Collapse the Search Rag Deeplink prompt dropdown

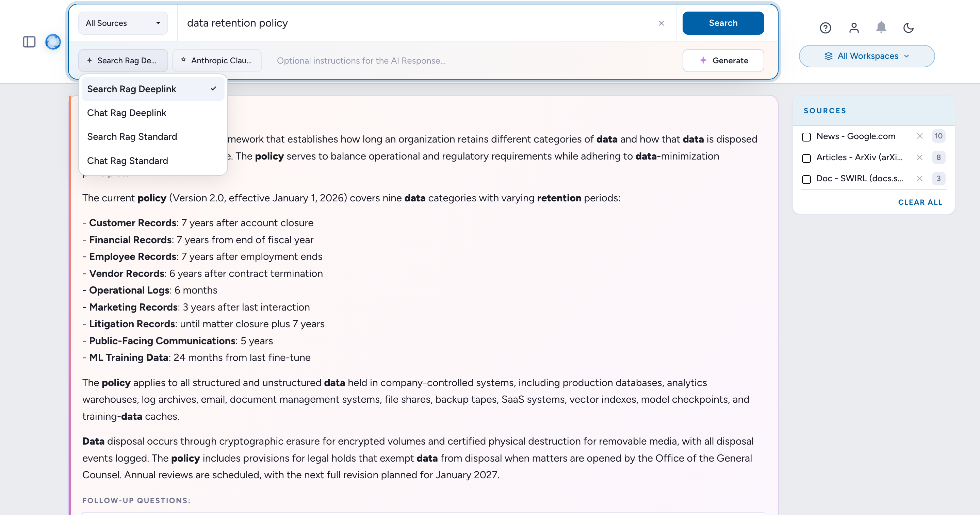[123, 61]
